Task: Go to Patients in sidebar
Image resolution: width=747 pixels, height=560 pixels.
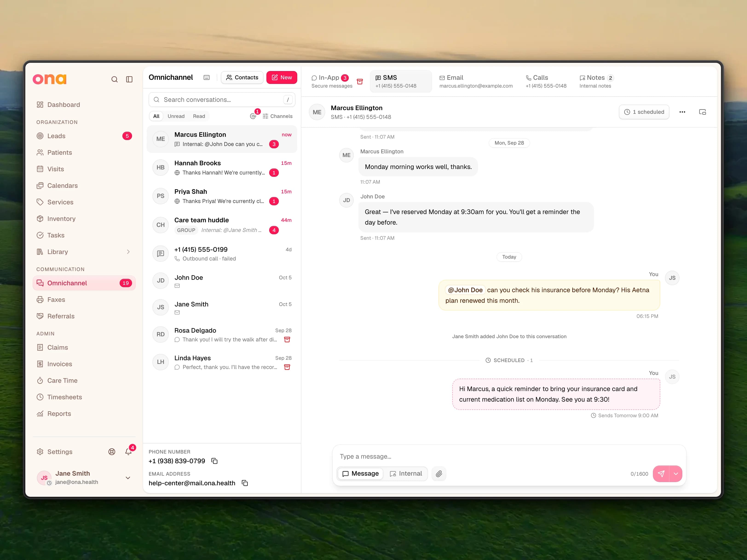Action: (84, 152)
